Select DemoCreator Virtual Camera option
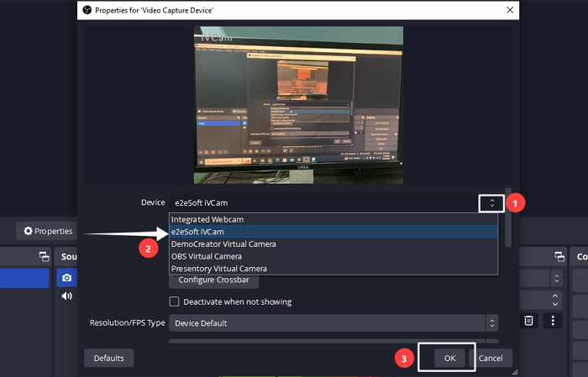The height and width of the screenshot is (377, 588). (333, 244)
